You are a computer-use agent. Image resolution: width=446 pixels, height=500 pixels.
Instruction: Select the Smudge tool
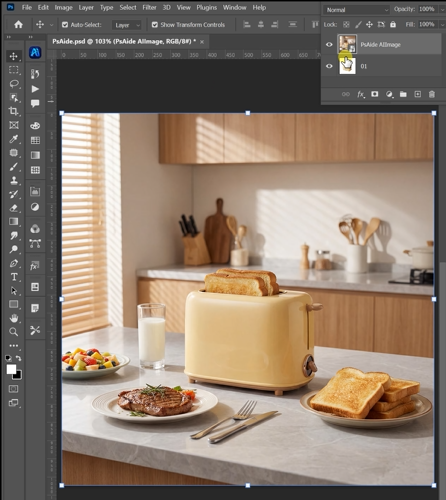pyautogui.click(x=14, y=235)
